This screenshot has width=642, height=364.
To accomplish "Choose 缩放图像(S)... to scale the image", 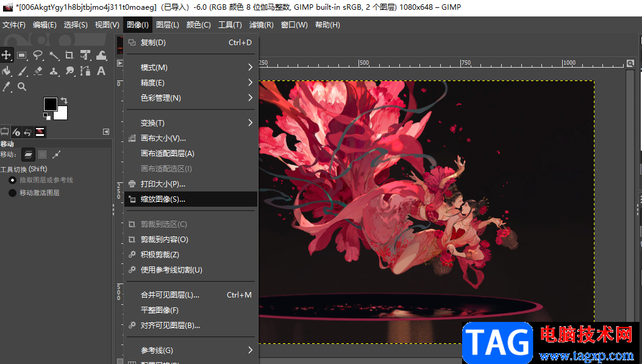I will (191, 199).
